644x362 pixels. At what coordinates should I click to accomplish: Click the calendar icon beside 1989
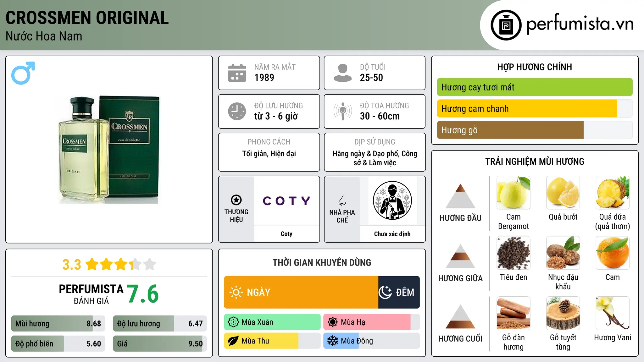coord(237,73)
